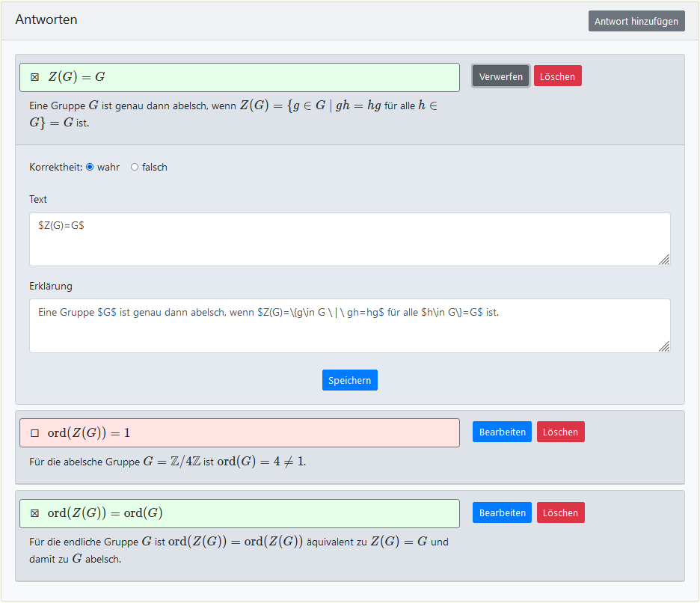Select the 'wahr' radio button

tap(90, 168)
